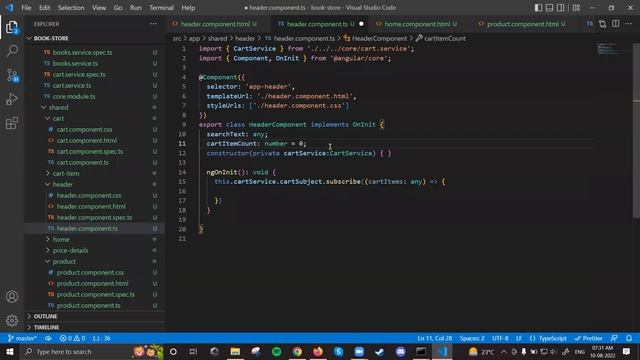Expand the home folder
The height and width of the screenshot is (360, 640).
[x=61, y=240]
